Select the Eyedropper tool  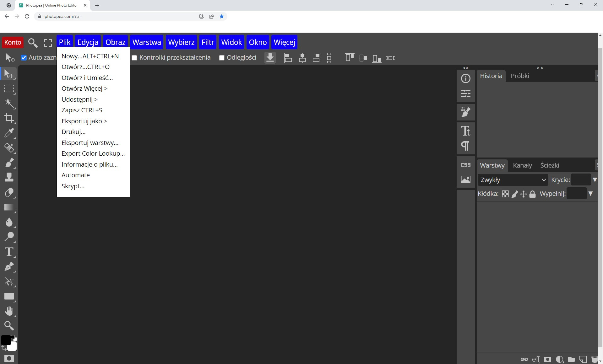click(x=9, y=133)
